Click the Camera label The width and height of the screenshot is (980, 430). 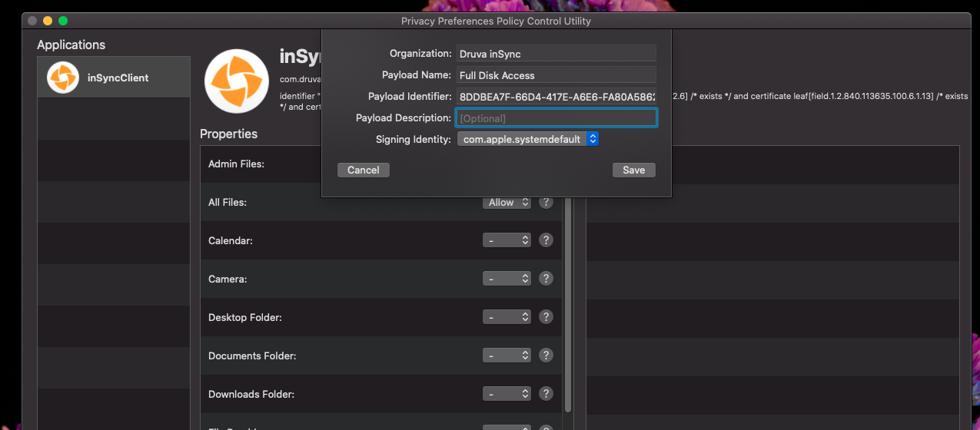point(228,279)
